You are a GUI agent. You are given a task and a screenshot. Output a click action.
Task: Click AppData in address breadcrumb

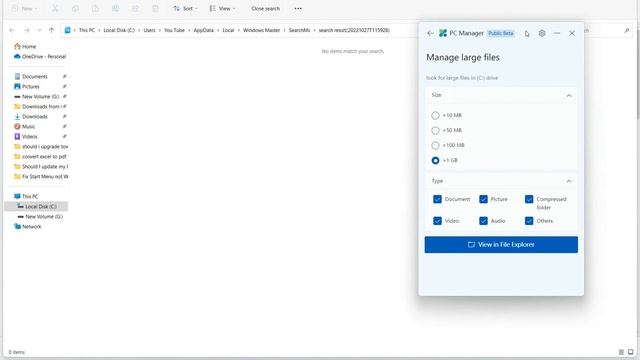tap(203, 30)
